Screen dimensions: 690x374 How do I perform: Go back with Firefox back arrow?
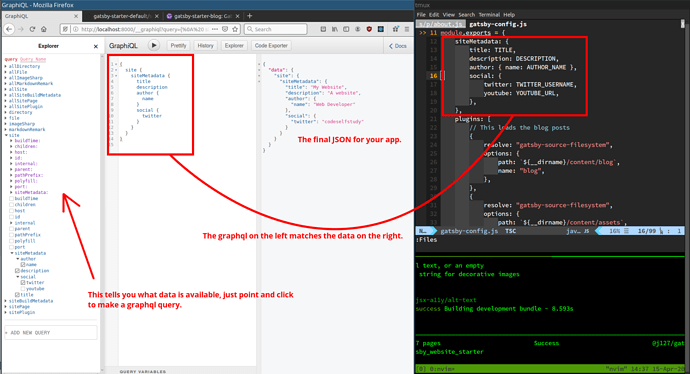pyautogui.click(x=9, y=29)
